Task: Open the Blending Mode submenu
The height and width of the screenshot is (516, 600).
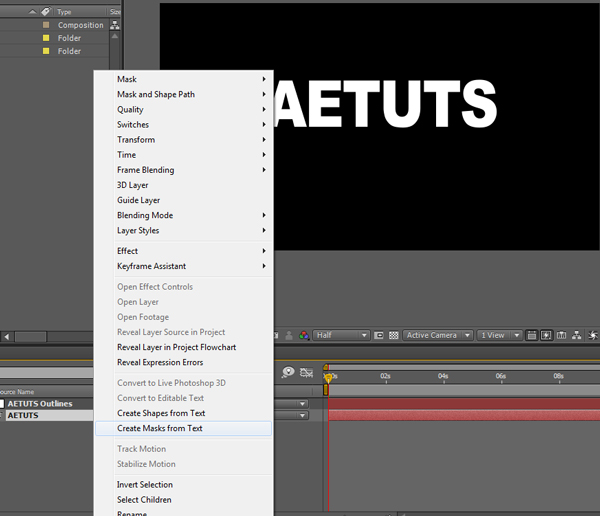Action: pyautogui.click(x=184, y=215)
